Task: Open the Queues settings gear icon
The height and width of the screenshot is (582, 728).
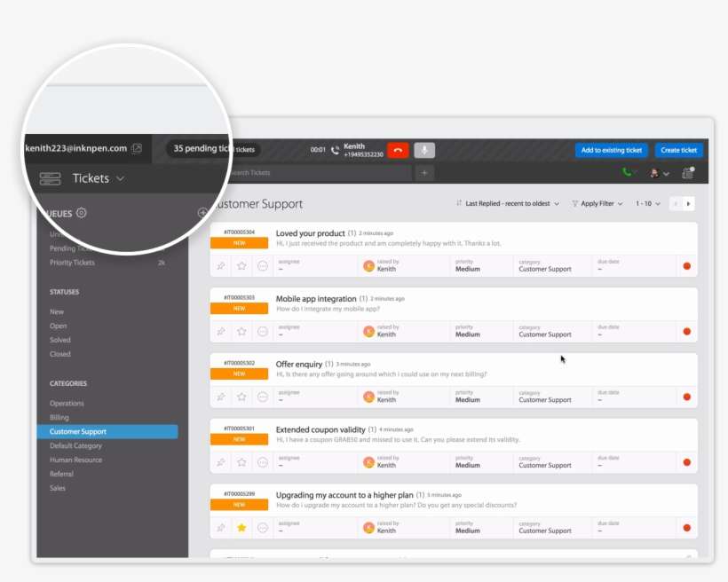Action: pos(82,213)
